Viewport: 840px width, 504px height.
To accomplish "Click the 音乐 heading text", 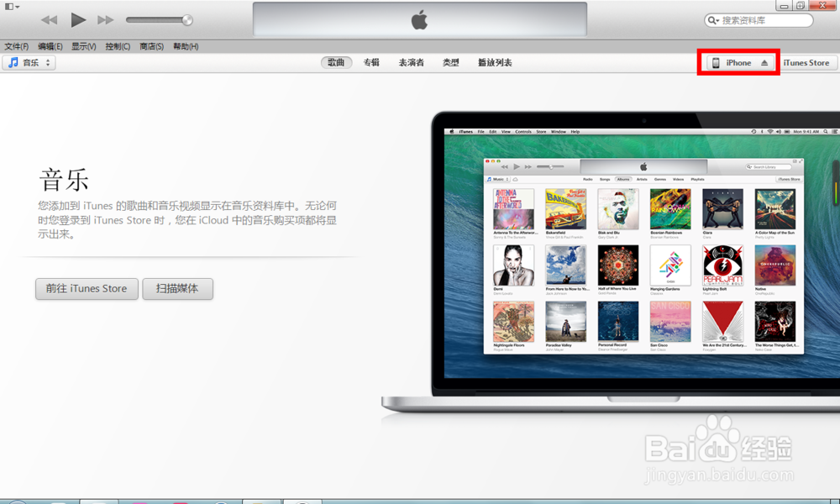I will coord(64,180).
